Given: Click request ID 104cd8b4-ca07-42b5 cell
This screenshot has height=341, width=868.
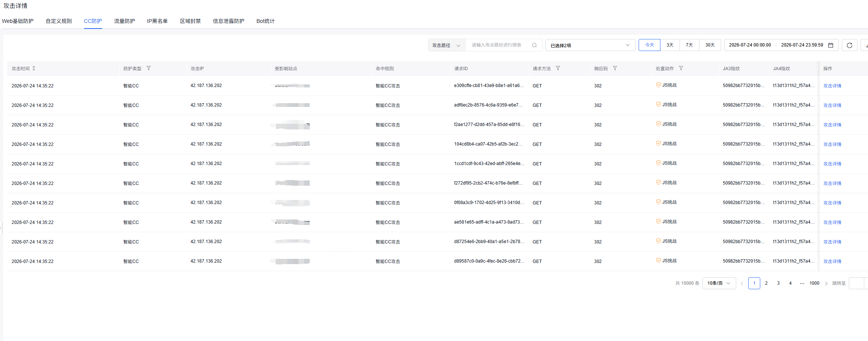Looking at the screenshot, I should coord(488,144).
